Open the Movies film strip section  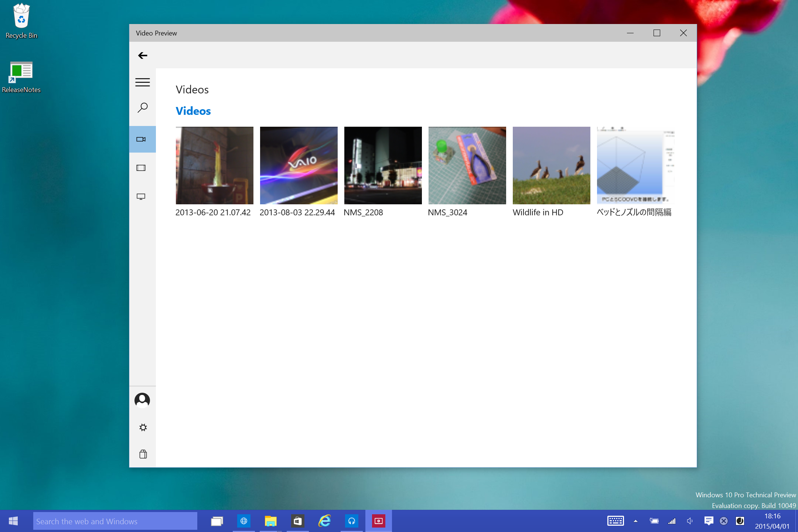click(141, 168)
